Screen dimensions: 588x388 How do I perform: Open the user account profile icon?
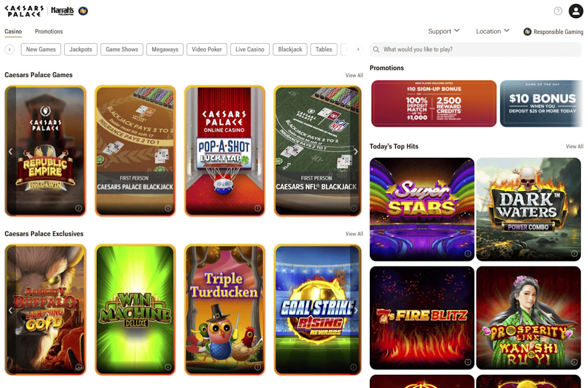click(x=575, y=11)
